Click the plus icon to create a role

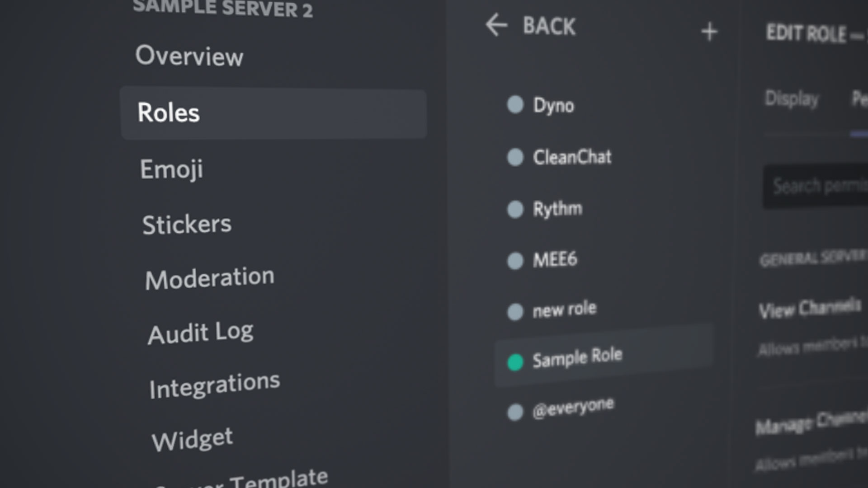point(709,31)
